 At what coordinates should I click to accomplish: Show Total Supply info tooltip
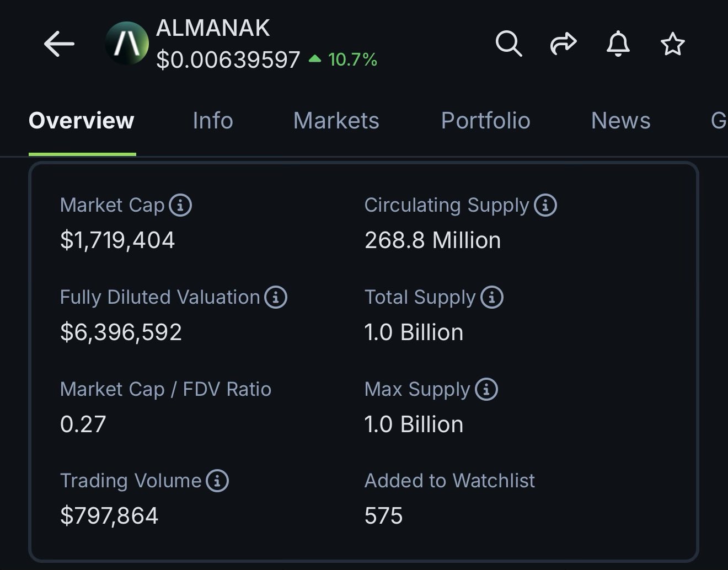pyautogui.click(x=491, y=297)
